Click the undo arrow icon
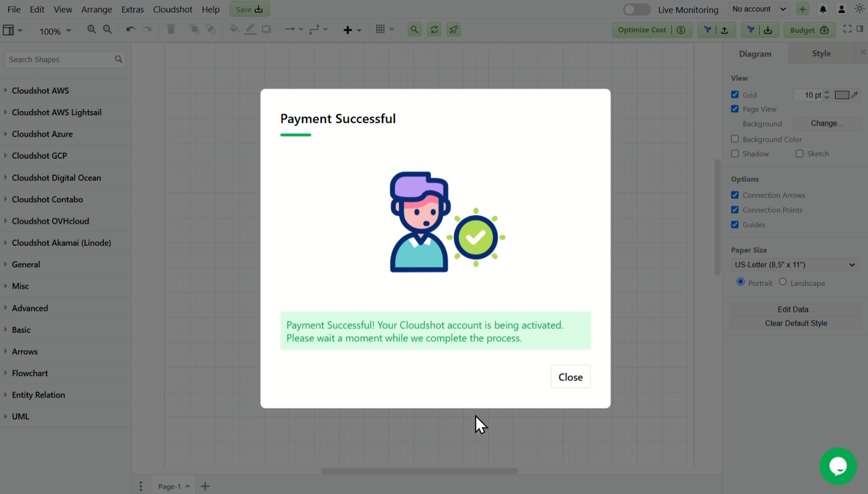This screenshot has width=868, height=494. (130, 29)
